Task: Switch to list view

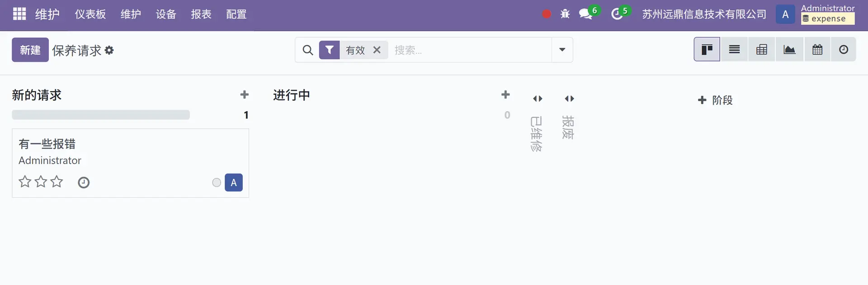Action: pyautogui.click(x=735, y=49)
